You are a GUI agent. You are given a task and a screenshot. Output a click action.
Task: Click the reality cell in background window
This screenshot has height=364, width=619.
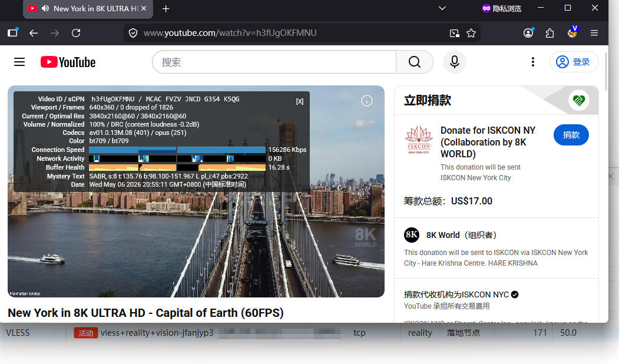[420, 333]
